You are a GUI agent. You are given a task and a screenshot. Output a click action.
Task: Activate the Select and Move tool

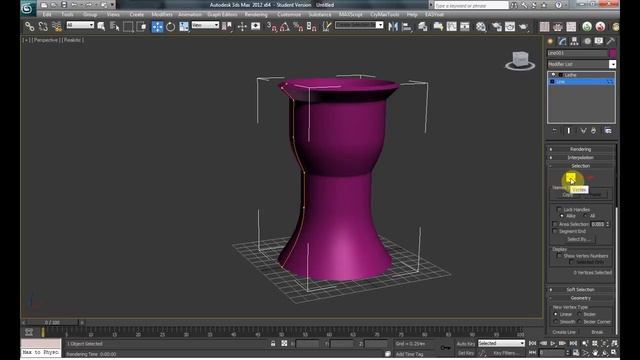[157, 27]
